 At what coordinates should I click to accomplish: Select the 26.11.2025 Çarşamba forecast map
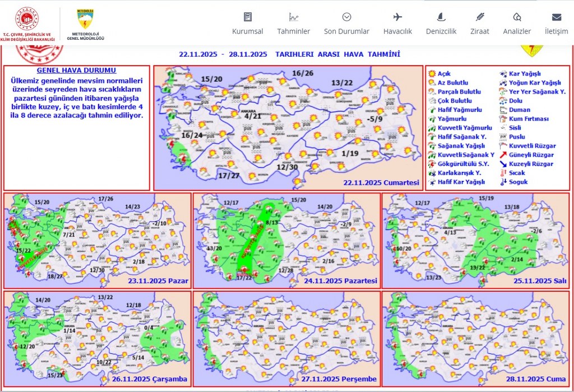pos(97,338)
